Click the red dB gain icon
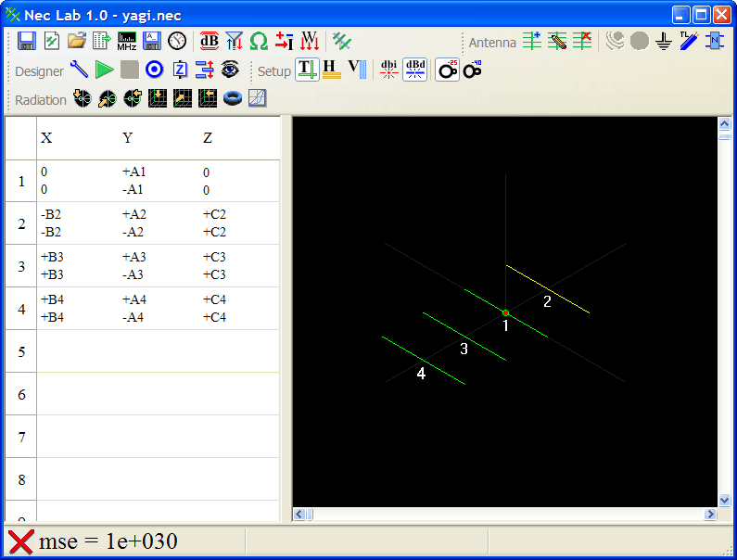737x560 pixels. pyautogui.click(x=210, y=42)
